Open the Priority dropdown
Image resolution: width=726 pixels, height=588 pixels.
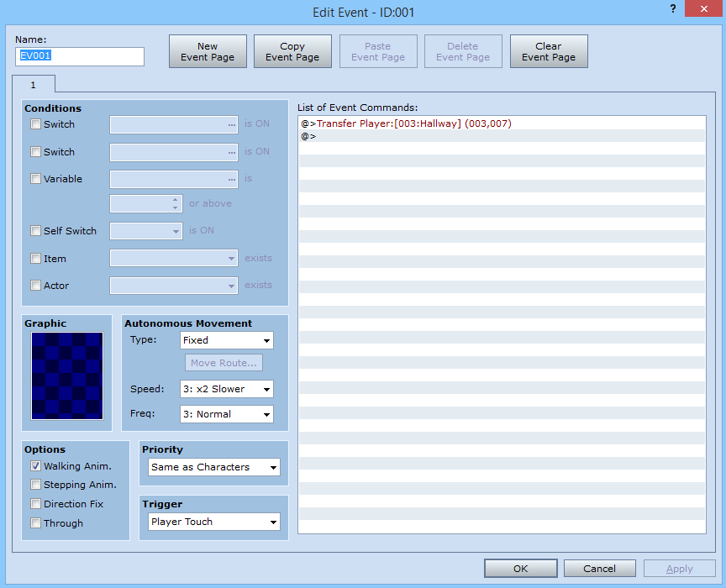click(x=214, y=467)
